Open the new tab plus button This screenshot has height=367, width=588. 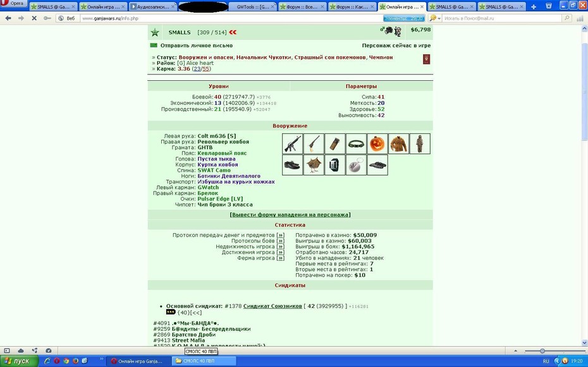533,7
